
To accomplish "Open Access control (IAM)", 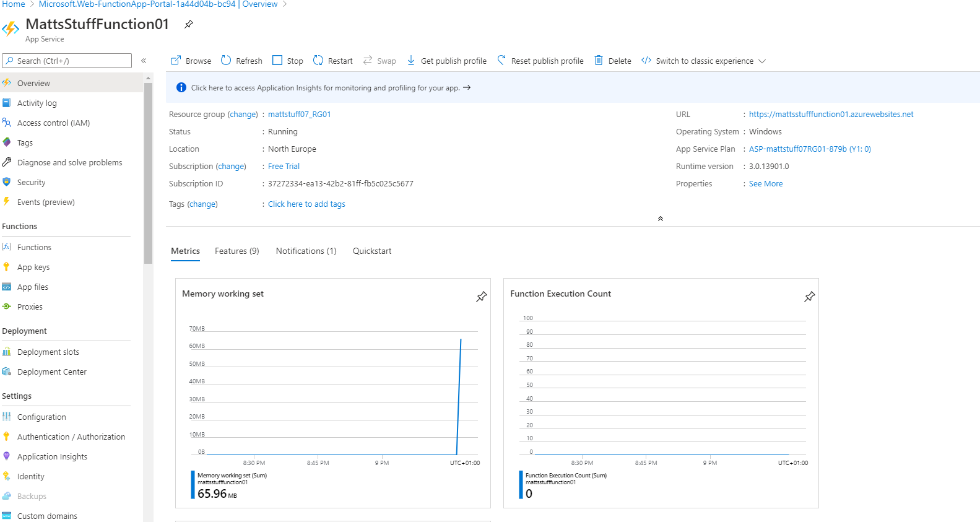I will (x=71, y=123).
